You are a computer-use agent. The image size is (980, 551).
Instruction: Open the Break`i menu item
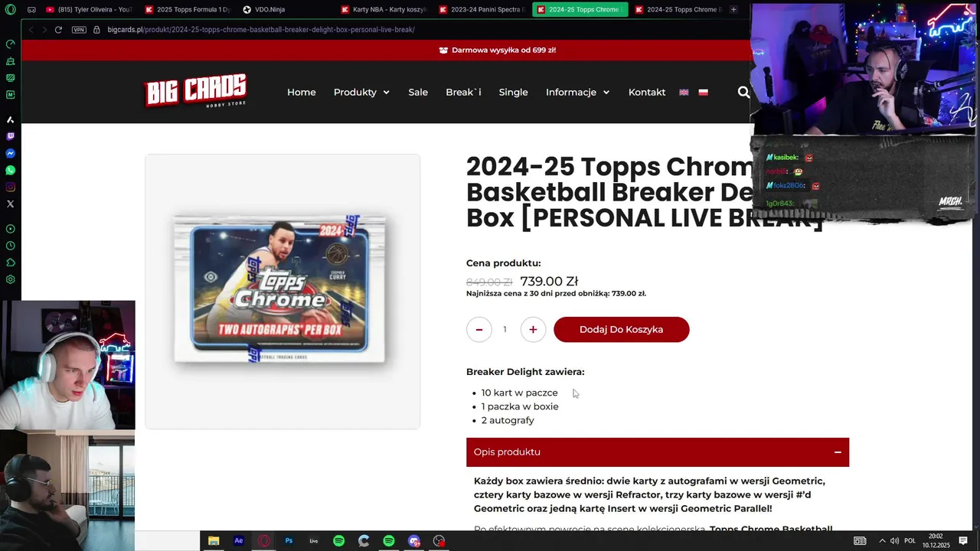click(463, 92)
